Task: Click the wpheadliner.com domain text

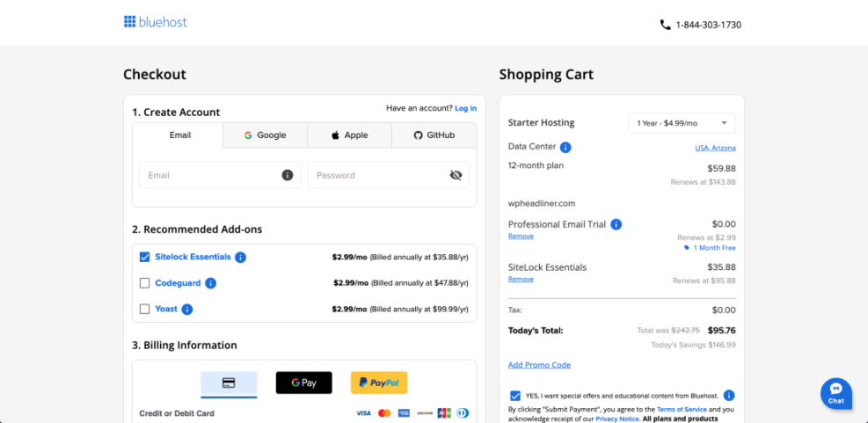Action: click(x=542, y=203)
